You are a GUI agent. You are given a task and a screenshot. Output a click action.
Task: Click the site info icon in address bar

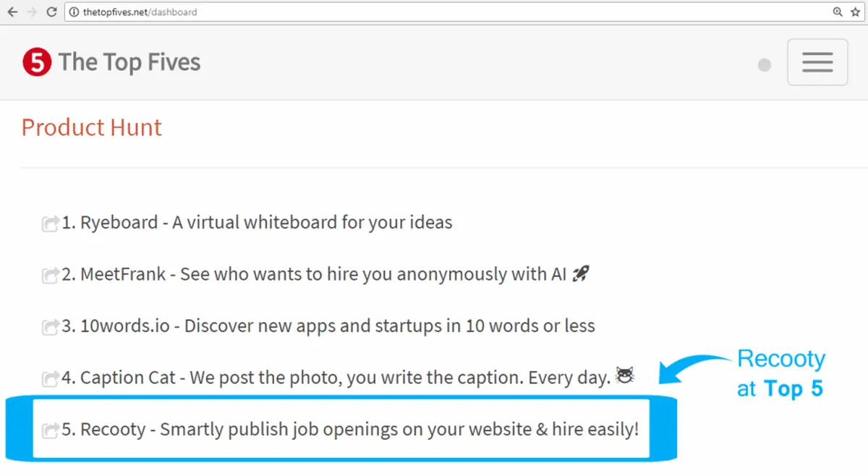tap(74, 12)
